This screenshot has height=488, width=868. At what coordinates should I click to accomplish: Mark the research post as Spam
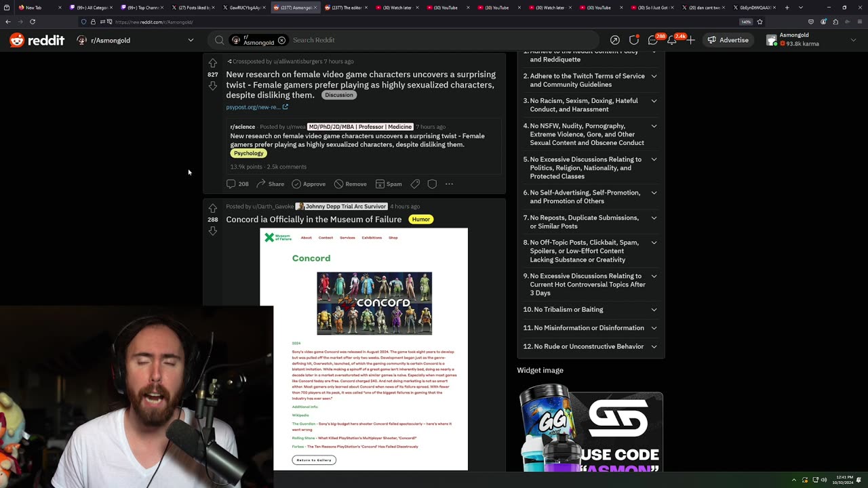click(389, 184)
